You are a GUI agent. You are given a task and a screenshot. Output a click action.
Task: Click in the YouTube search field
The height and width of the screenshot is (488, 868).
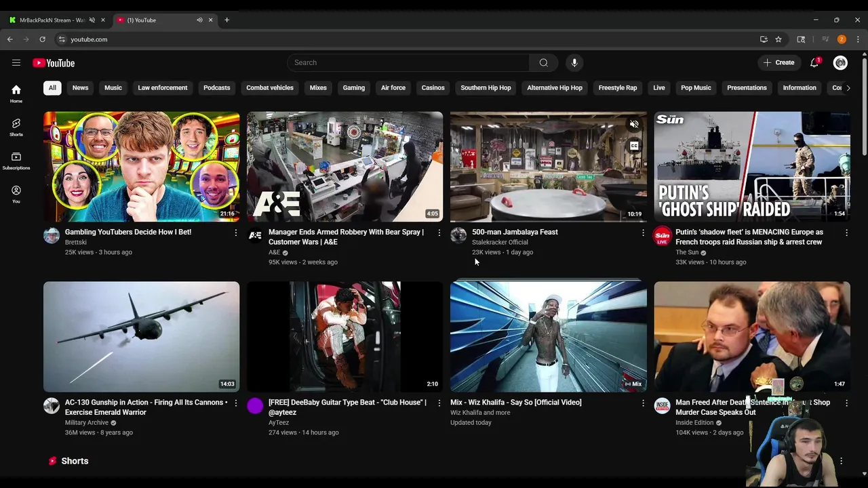tap(408, 62)
